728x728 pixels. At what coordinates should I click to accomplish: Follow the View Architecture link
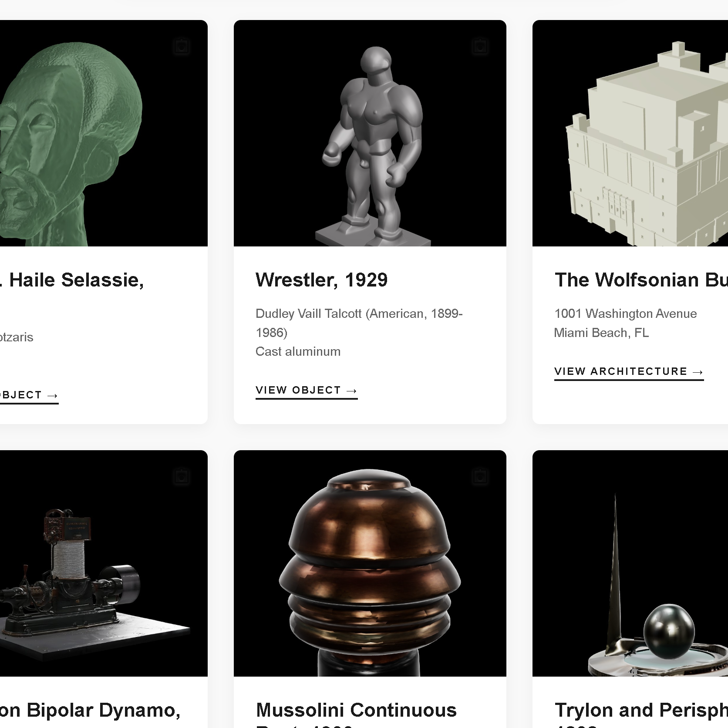pyautogui.click(x=628, y=371)
